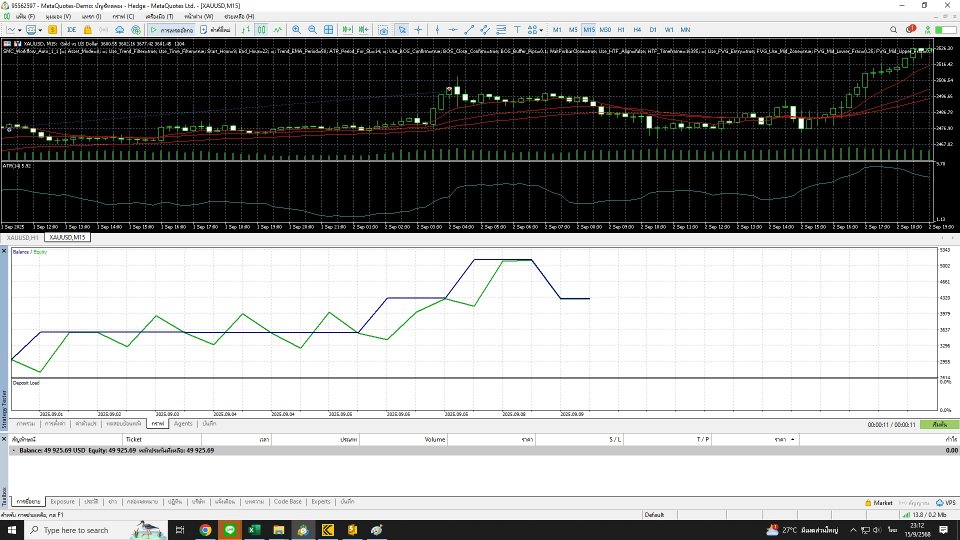Open the Market link in toolbox
Image resolution: width=960 pixels, height=540 pixels.
[881, 502]
